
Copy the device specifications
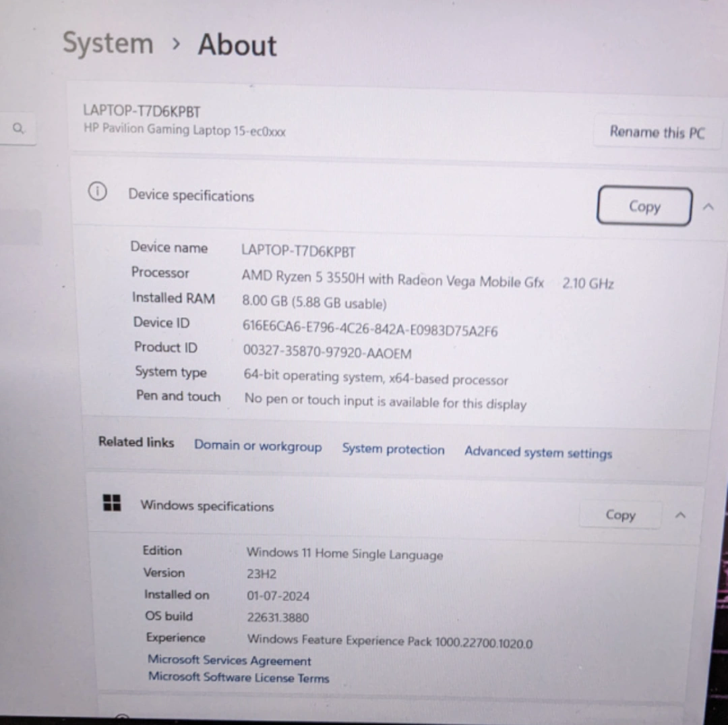[x=644, y=206]
